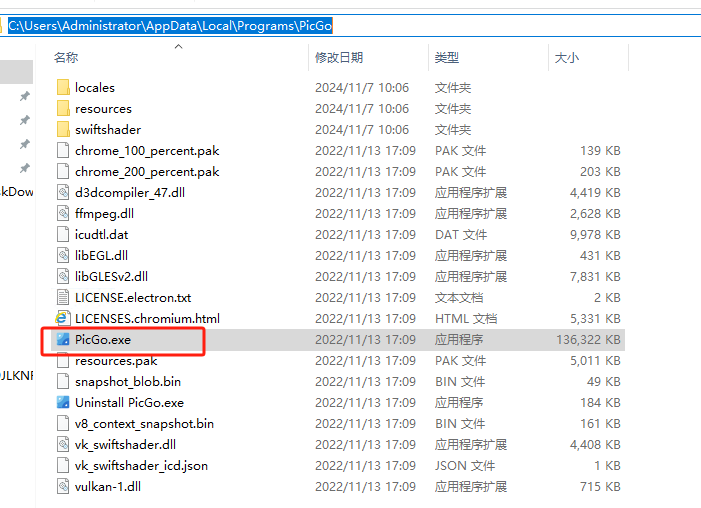Click the Uninstall PicGo.exe icon
Viewport: 701px width, 508px height.
coord(63,402)
